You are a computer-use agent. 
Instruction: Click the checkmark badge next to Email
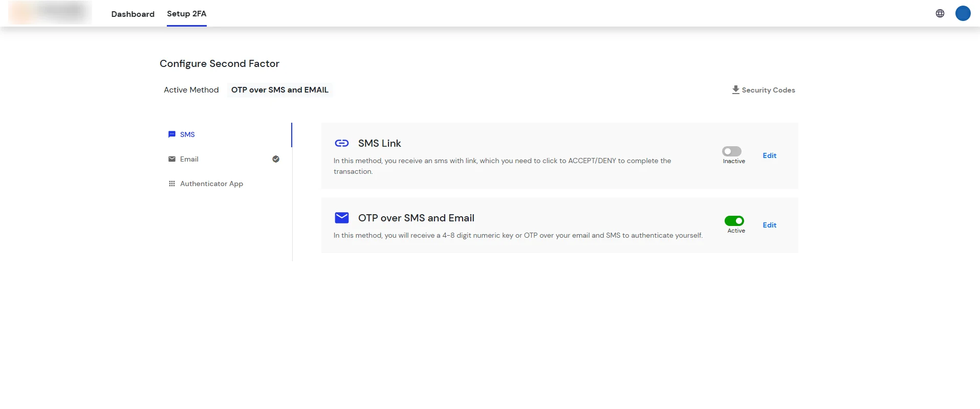pos(276,159)
